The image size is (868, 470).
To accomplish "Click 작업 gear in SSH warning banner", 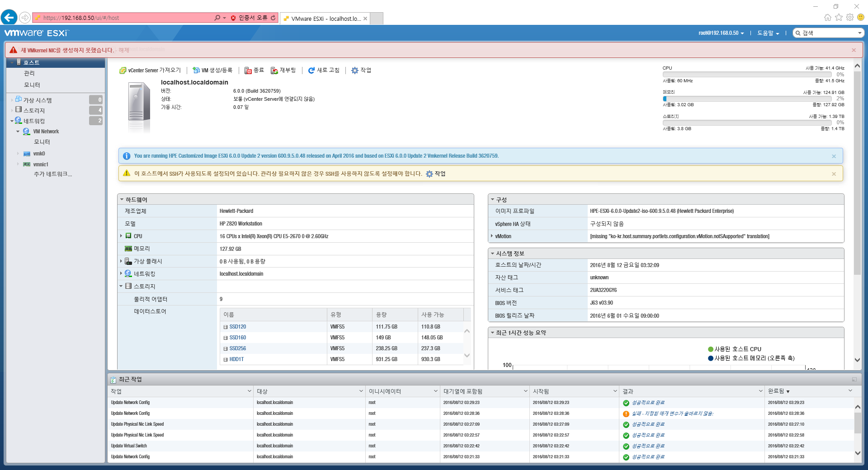I will pyautogui.click(x=429, y=174).
